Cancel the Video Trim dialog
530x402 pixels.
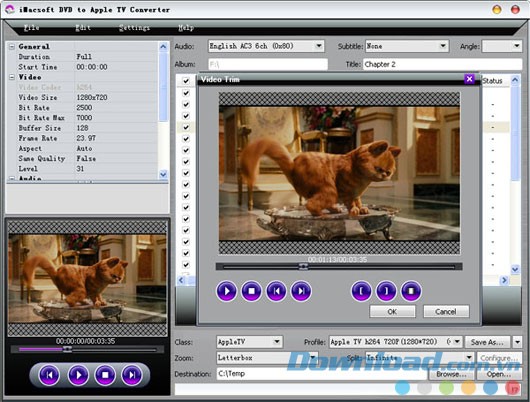click(x=446, y=311)
